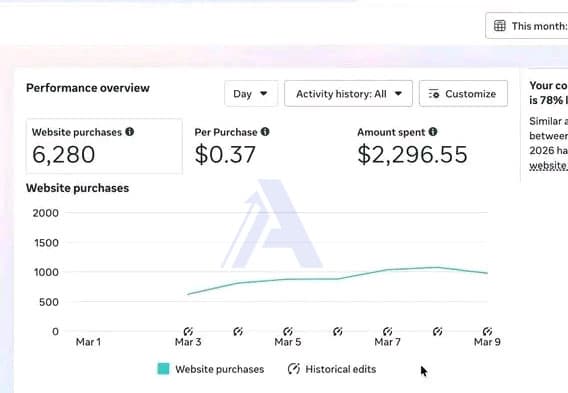
Task: Select the Per Purchase $0.37 metric
Action: click(232, 146)
